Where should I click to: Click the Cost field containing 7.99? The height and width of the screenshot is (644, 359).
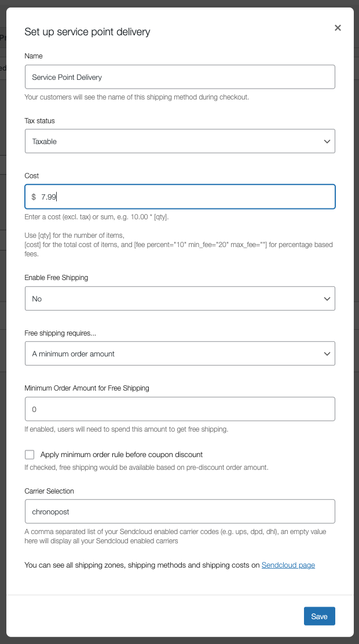[x=180, y=197]
